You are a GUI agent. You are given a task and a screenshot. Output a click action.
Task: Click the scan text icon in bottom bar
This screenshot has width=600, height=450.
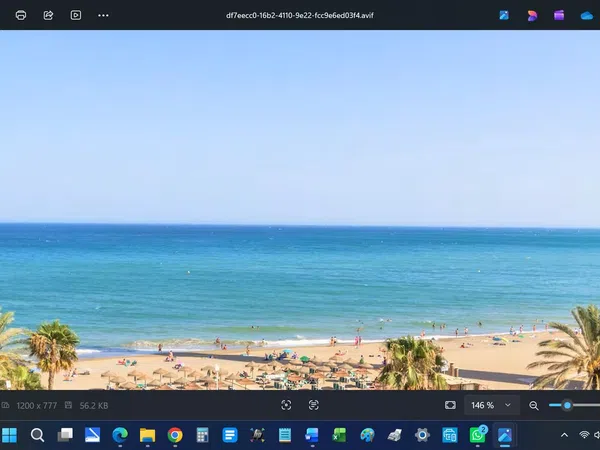[x=313, y=405]
